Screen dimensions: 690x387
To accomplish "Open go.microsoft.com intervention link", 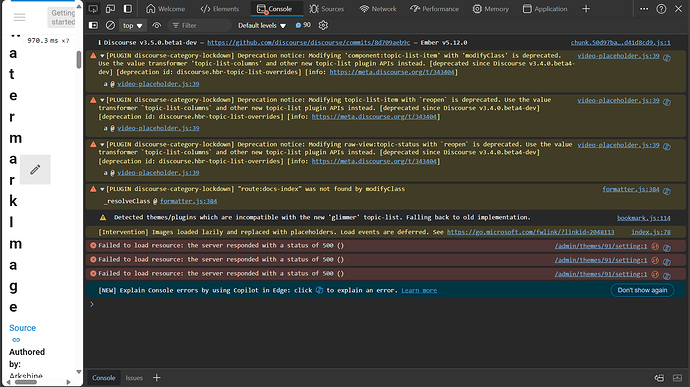I will [530, 232].
